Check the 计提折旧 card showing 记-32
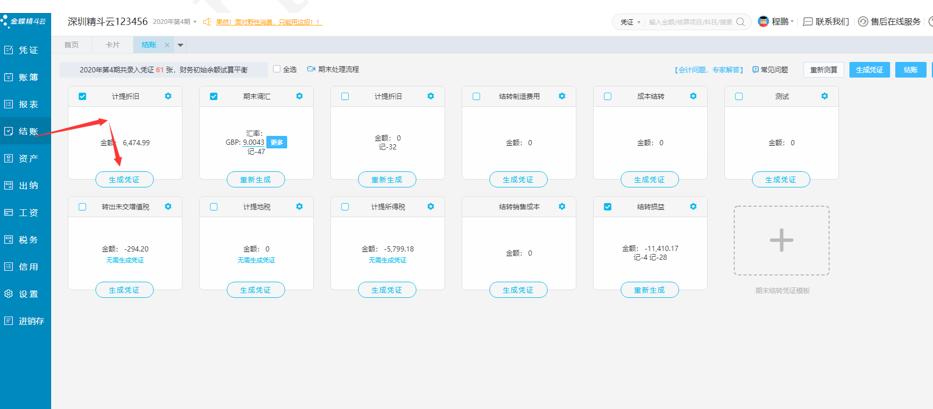This screenshot has height=409, width=933. [x=345, y=96]
